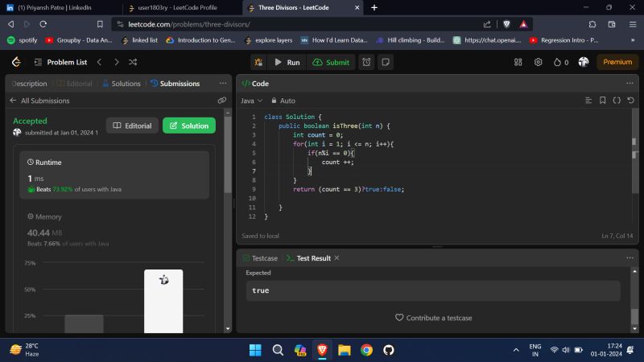Open GitHub from the Windows taskbar
Image resolution: width=644 pixels, height=362 pixels.
coord(389,350)
